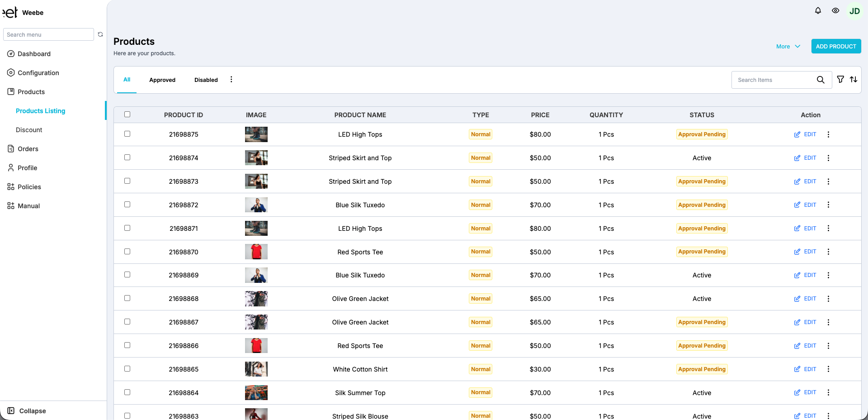Expand the Products section in the sidebar
Viewport: 868px width, 420px height.
(x=30, y=92)
